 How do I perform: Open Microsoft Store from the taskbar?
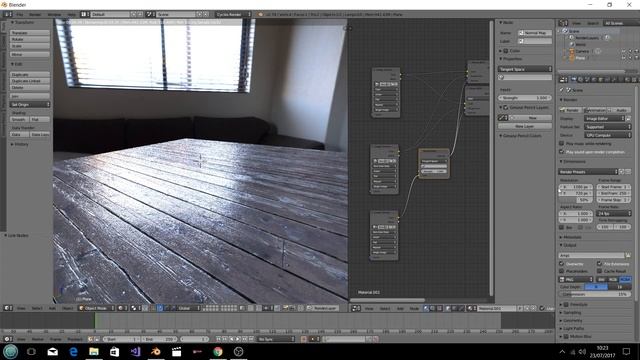[114, 351]
